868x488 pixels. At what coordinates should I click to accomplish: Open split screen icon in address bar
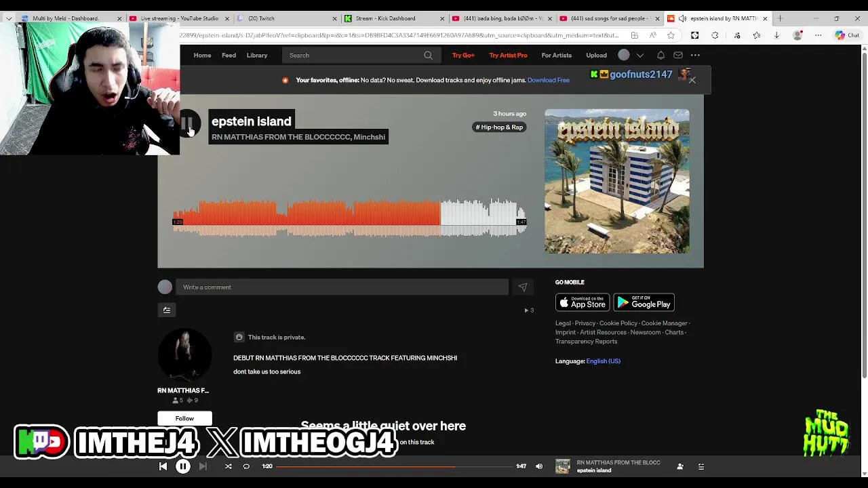pos(635,35)
